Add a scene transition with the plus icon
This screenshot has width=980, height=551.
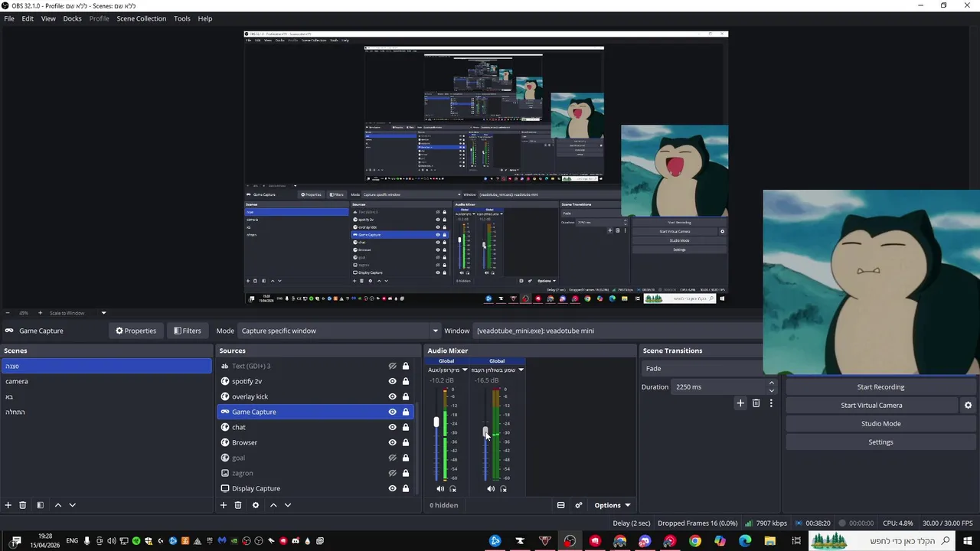point(740,403)
